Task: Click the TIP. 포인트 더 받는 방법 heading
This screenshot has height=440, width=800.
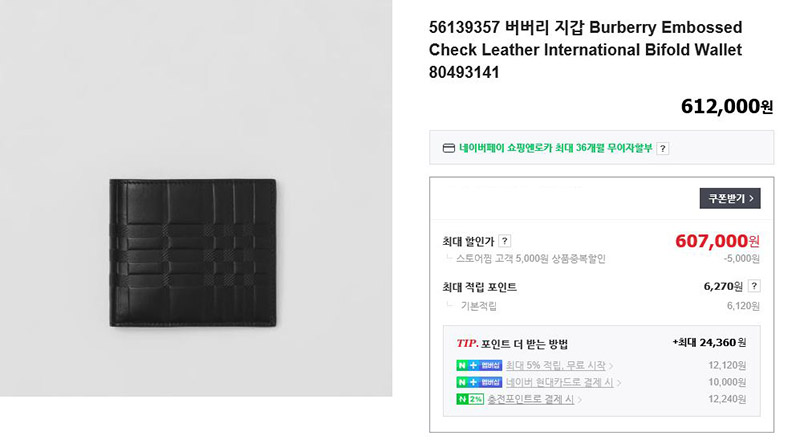Action: pyautogui.click(x=512, y=344)
